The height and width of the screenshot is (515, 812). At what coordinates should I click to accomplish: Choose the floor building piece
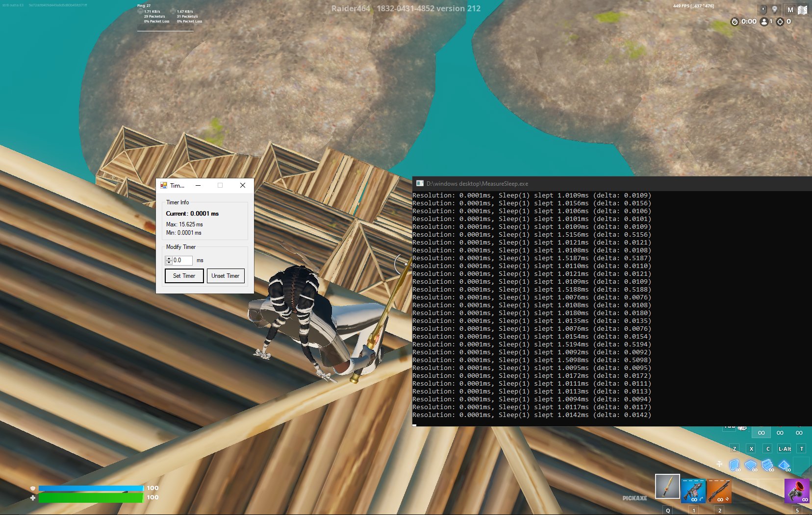pyautogui.click(x=751, y=465)
